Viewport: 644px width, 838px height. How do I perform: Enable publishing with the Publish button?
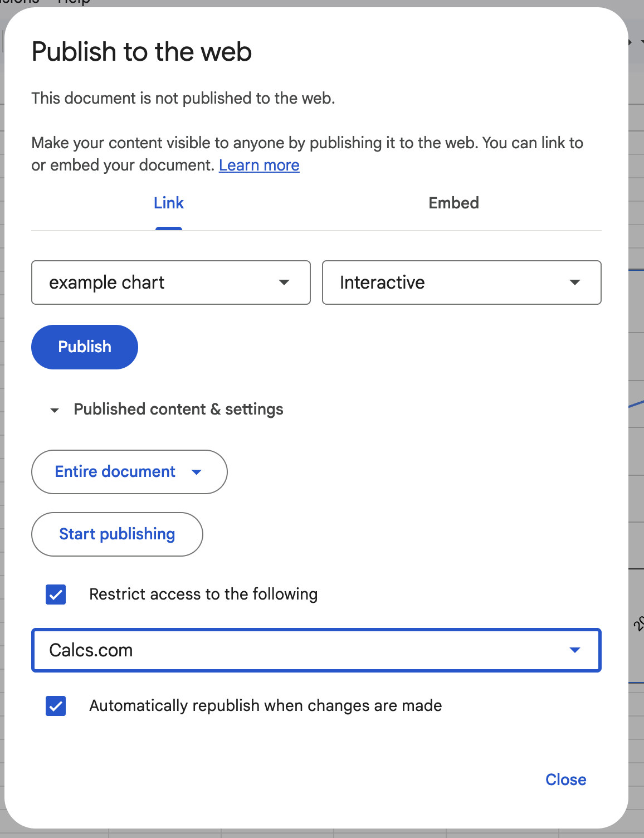pos(84,347)
